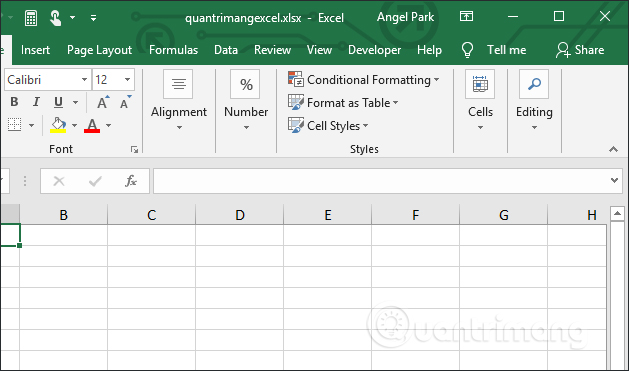The width and height of the screenshot is (629, 371).
Task: Open the Editing group magnifier icon
Action: pyautogui.click(x=534, y=84)
